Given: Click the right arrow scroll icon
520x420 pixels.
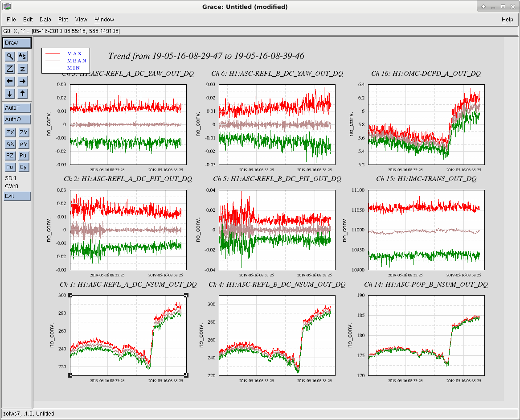Looking at the screenshot, I should point(22,81).
